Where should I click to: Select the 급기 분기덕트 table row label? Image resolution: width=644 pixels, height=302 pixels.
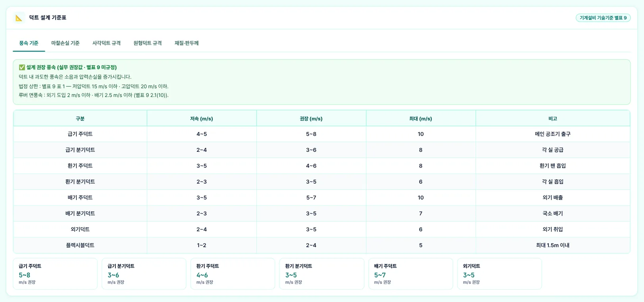pos(80,150)
